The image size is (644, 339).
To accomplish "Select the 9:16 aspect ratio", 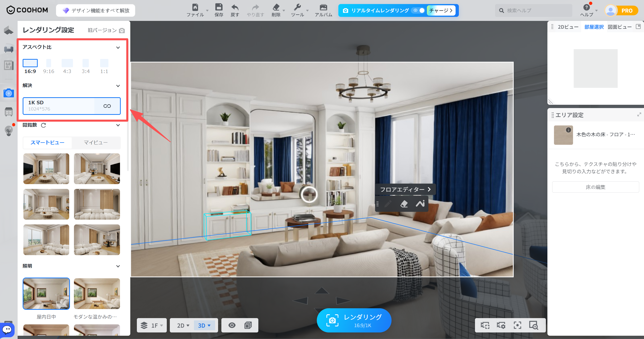I will 49,66.
